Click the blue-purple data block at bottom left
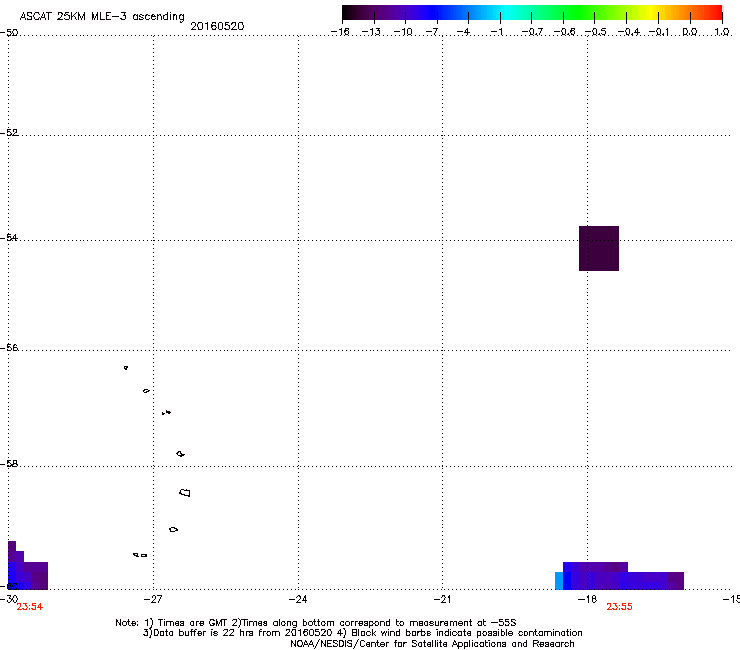This screenshot has width=740, height=650. [28, 566]
